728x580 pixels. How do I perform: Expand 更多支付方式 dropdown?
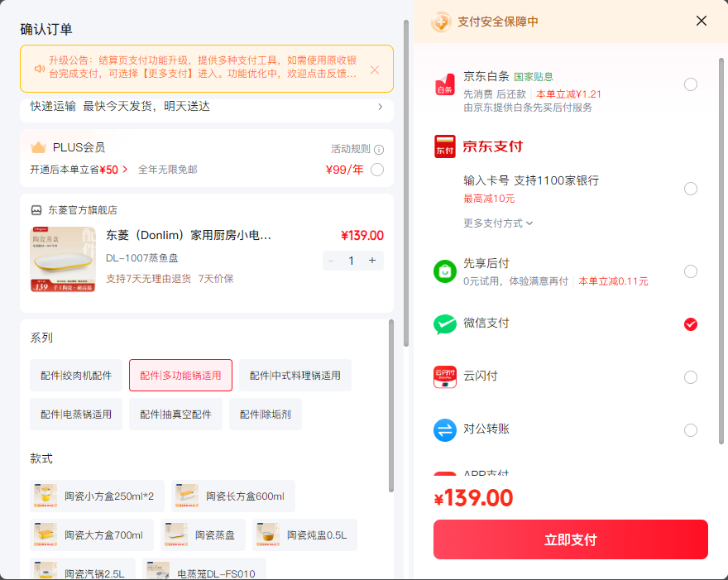point(498,223)
